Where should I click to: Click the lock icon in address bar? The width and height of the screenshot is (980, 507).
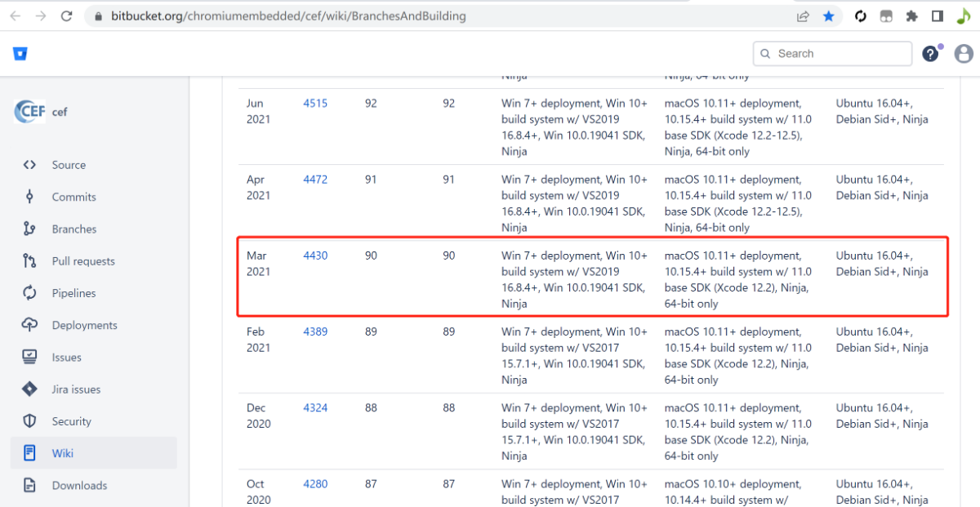(98, 16)
